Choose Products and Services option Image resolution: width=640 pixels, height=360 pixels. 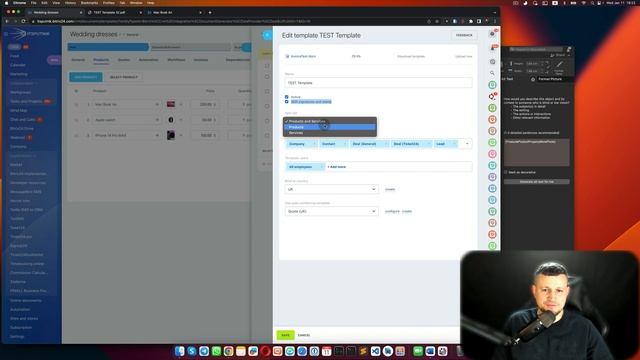(x=330, y=121)
